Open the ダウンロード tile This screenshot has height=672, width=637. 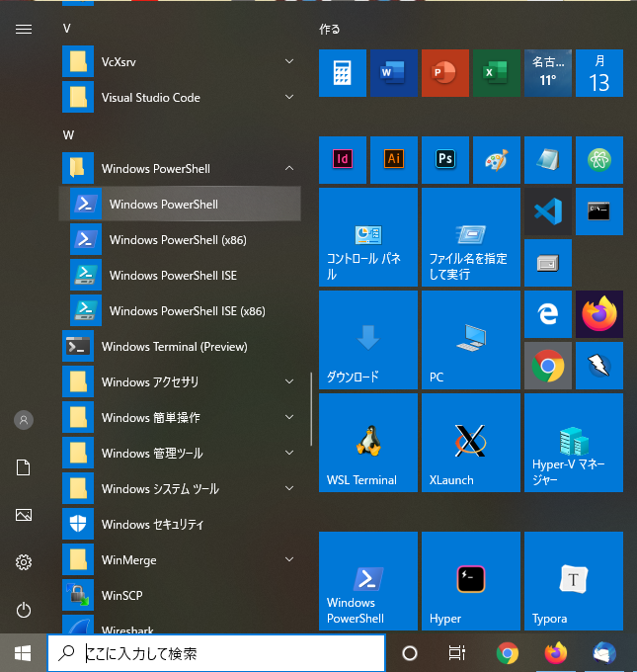[368, 340]
